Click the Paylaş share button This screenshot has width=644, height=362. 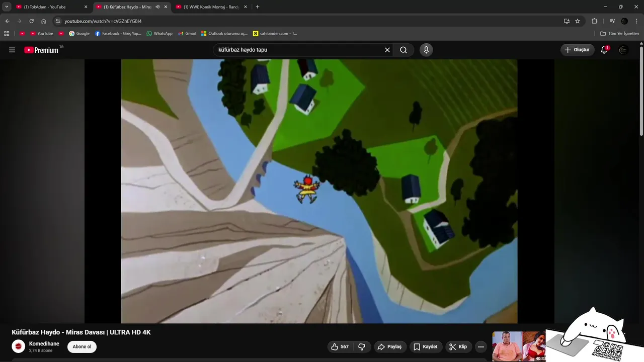pyautogui.click(x=389, y=346)
